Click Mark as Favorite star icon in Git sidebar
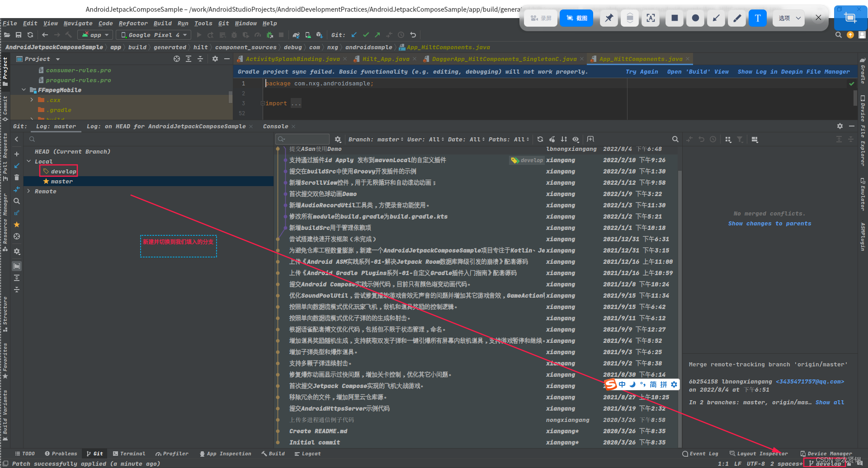This screenshot has height=468, width=868. point(17,225)
